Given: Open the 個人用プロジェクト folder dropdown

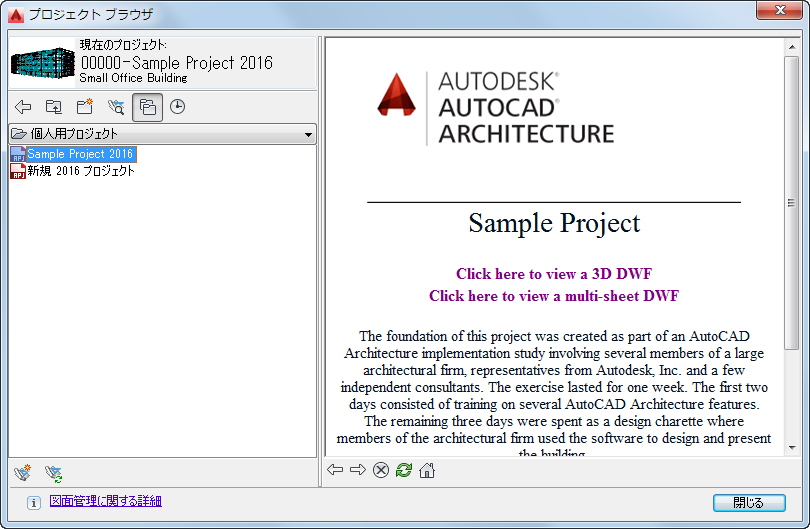Looking at the screenshot, I should pyautogui.click(x=163, y=134).
